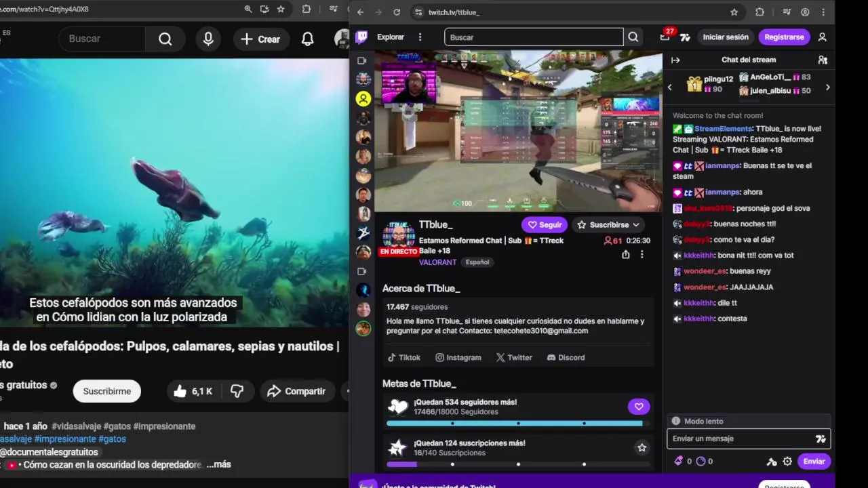Dislike the YouTube video

[x=237, y=391]
